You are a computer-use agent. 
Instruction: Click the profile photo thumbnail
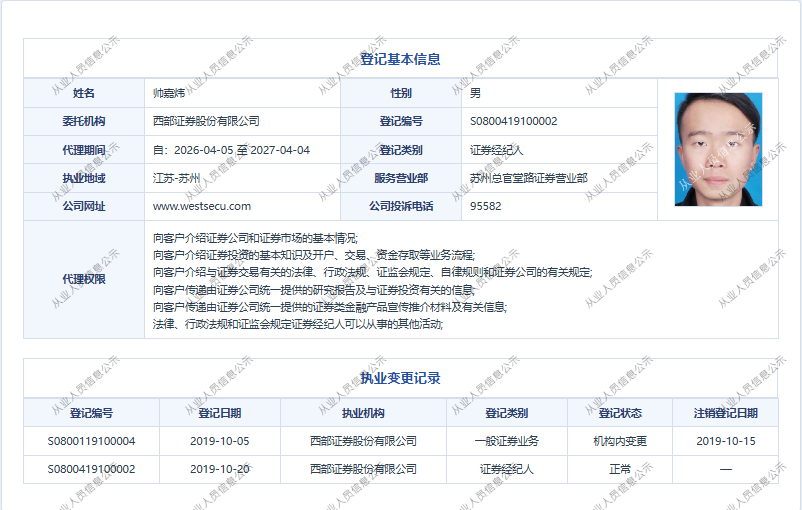(718, 149)
